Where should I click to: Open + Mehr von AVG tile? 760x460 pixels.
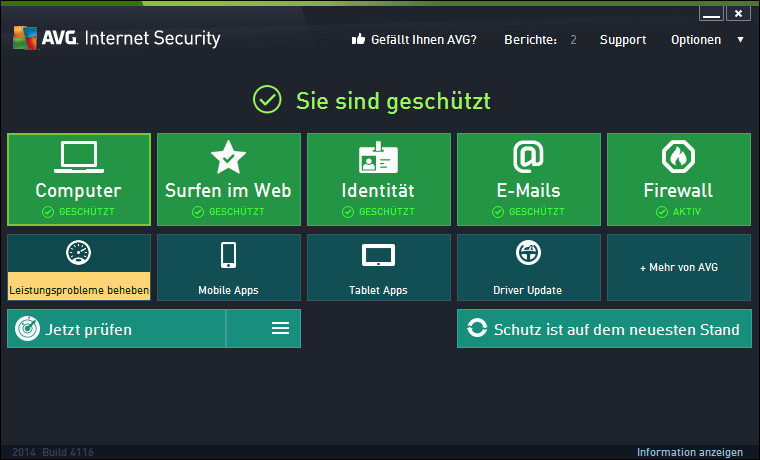[679, 268]
